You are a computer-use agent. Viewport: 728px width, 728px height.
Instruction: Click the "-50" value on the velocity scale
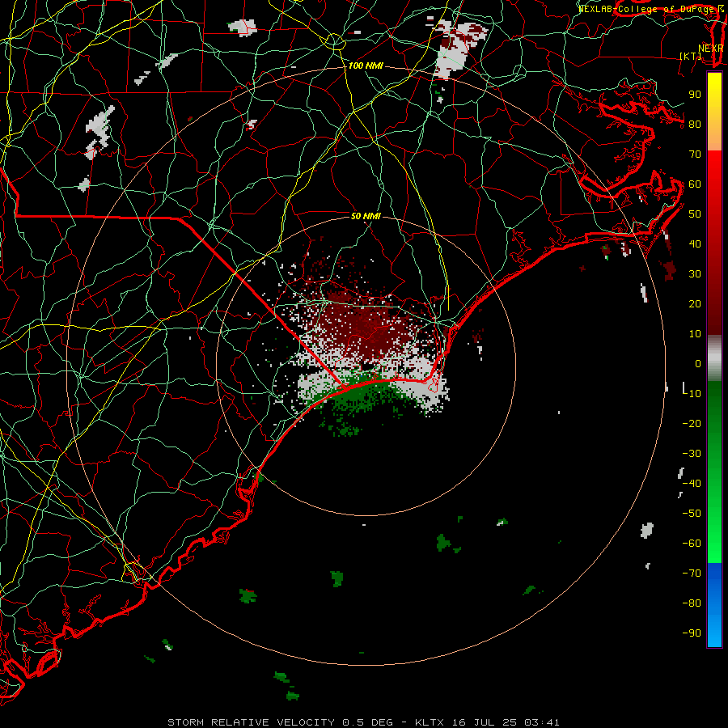pos(692,514)
